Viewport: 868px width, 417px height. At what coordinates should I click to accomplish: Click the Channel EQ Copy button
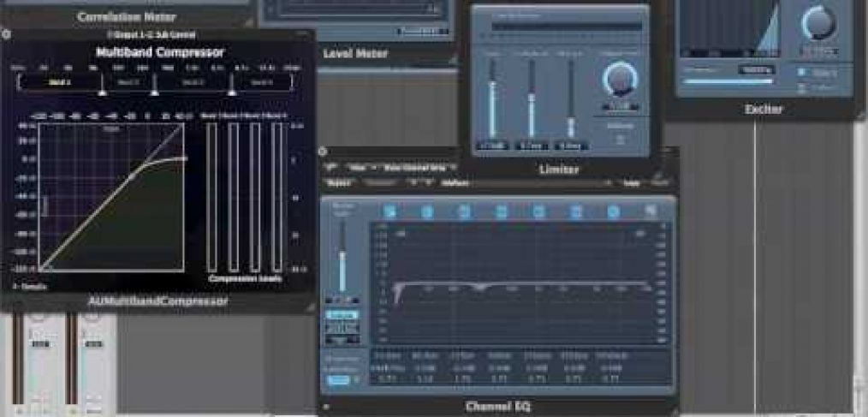coord(631,182)
